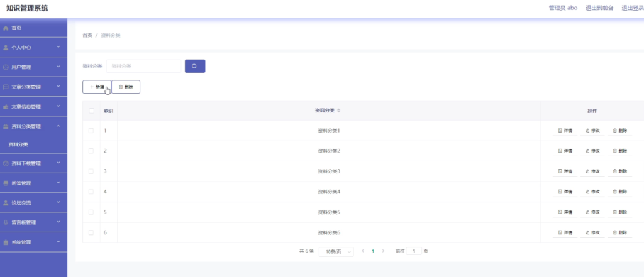Check the checkbox for row 4
644x277 pixels.
(x=91, y=192)
